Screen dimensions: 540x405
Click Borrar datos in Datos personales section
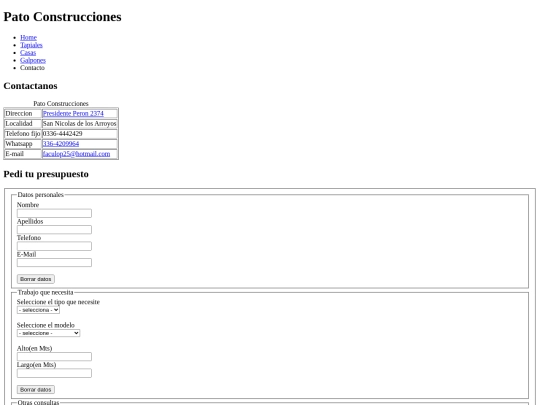36,279
